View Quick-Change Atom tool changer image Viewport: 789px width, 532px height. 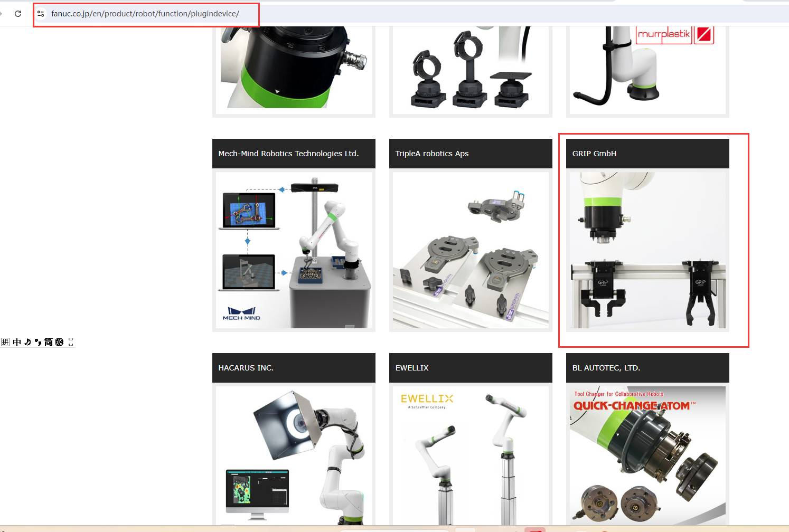[x=647, y=455]
